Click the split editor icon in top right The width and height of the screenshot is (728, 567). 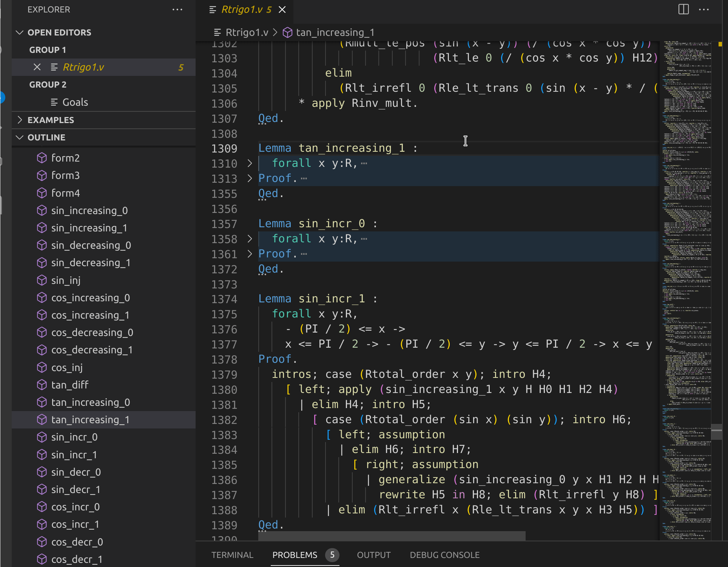click(x=684, y=9)
